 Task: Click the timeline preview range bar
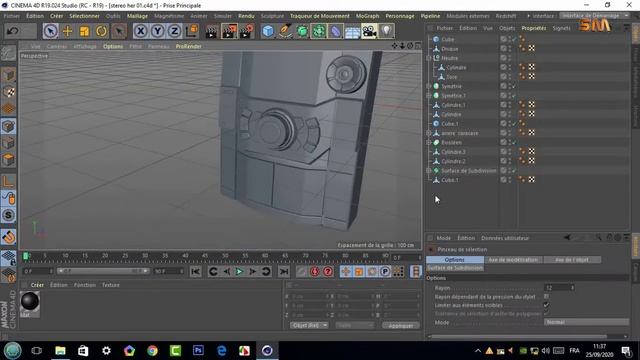(103, 271)
